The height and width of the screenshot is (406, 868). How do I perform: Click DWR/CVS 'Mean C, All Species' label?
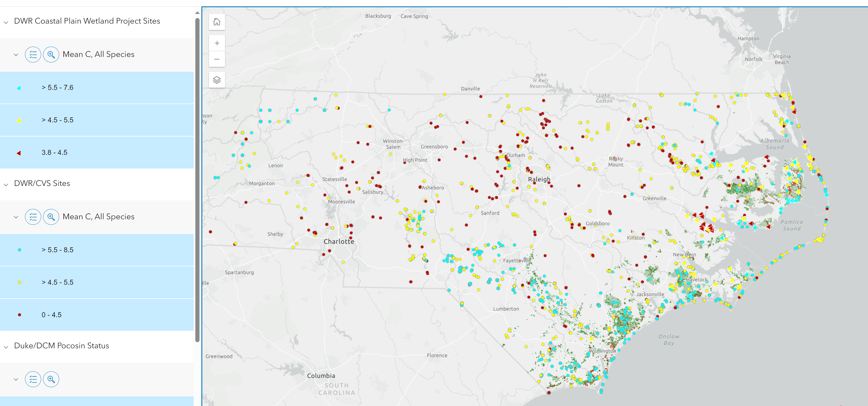tap(98, 216)
